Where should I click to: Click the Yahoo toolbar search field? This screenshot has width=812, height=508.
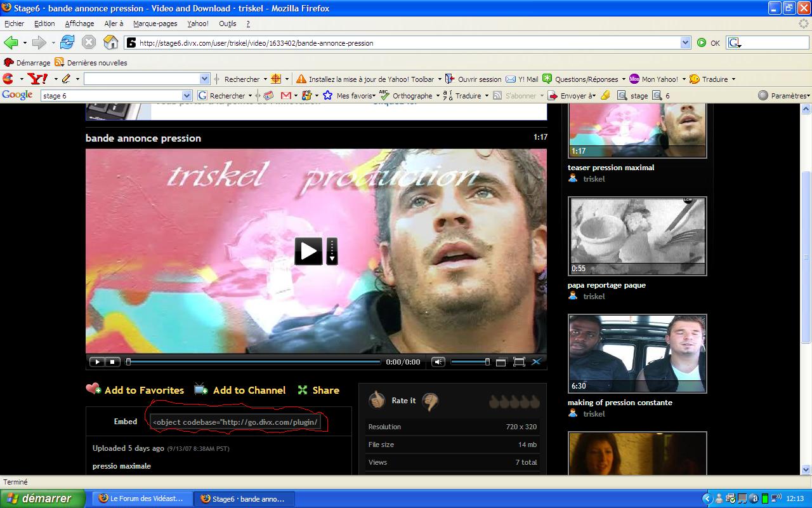point(142,79)
